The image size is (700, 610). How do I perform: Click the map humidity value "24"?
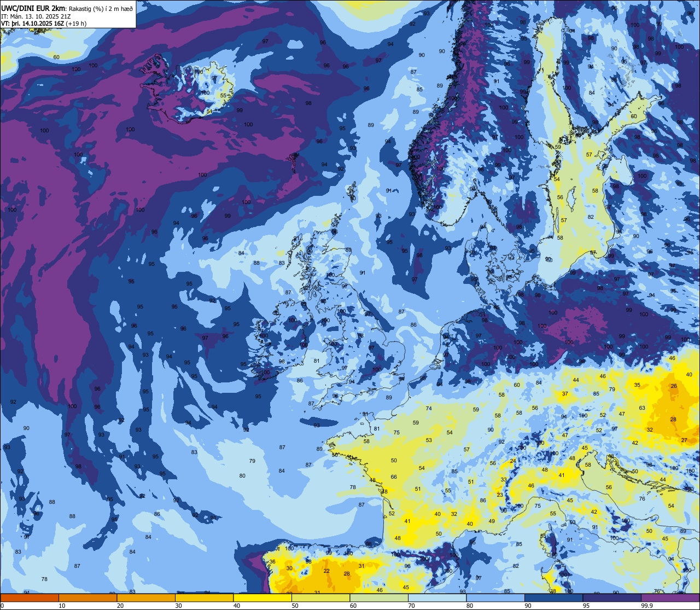click(x=513, y=461)
